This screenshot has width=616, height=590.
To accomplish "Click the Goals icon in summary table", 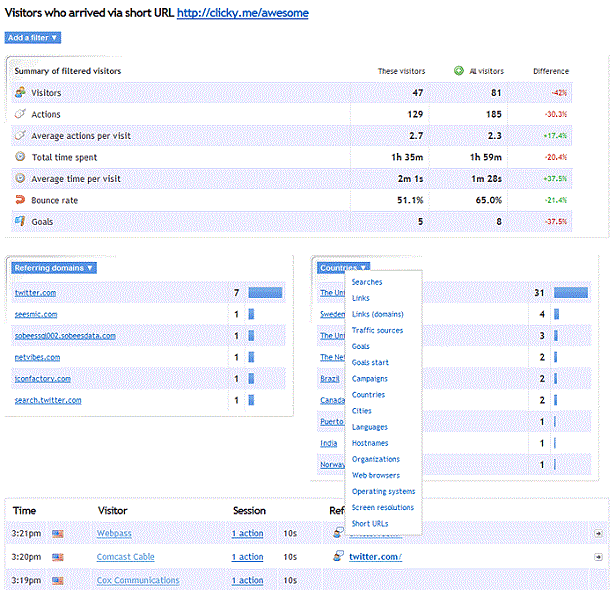I will point(20,220).
